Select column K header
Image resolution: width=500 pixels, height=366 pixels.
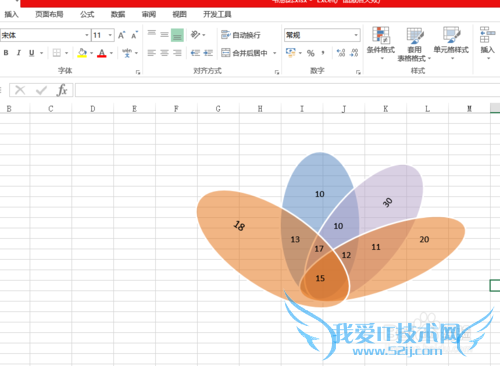click(386, 109)
